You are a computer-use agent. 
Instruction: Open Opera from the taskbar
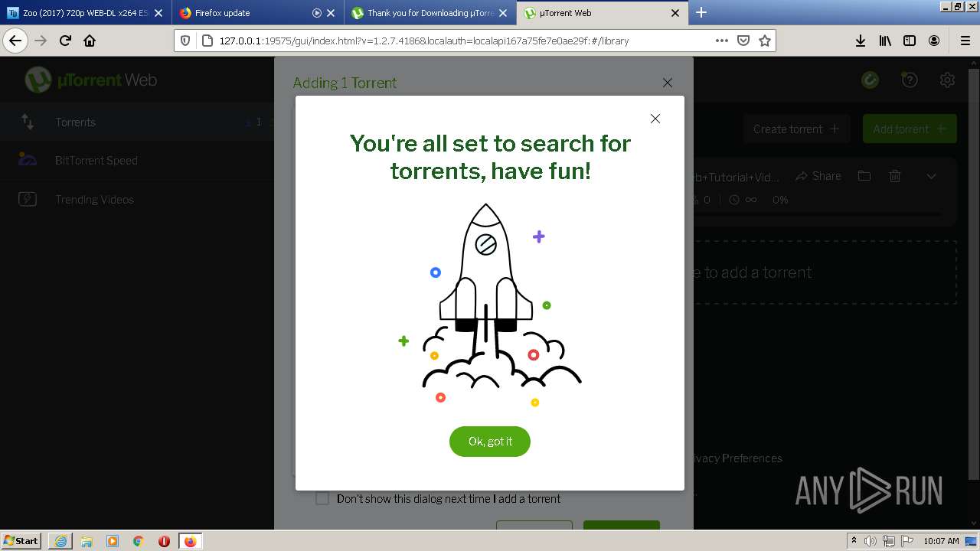click(x=164, y=541)
